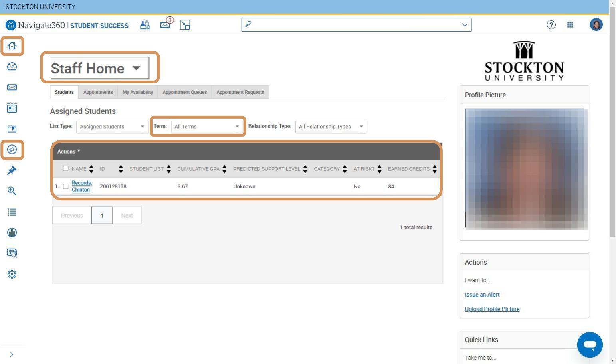Check the box for Records, Chintan

coord(66,186)
